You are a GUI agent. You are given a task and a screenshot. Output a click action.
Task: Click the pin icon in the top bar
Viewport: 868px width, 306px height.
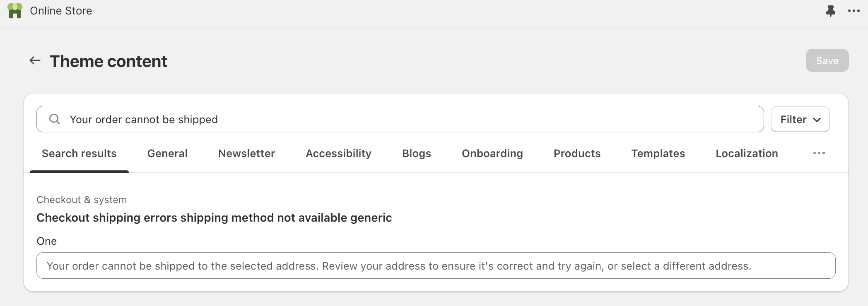[831, 11]
